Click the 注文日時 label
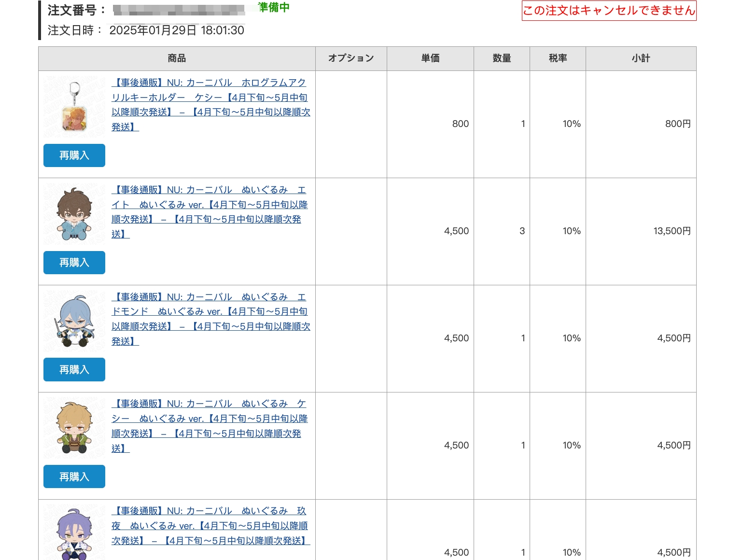 pyautogui.click(x=75, y=30)
